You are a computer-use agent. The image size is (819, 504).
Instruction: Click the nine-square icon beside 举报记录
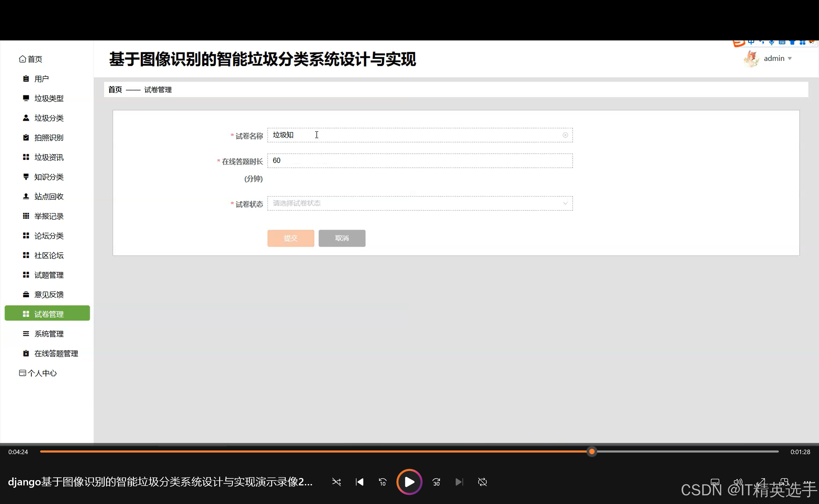(x=26, y=216)
